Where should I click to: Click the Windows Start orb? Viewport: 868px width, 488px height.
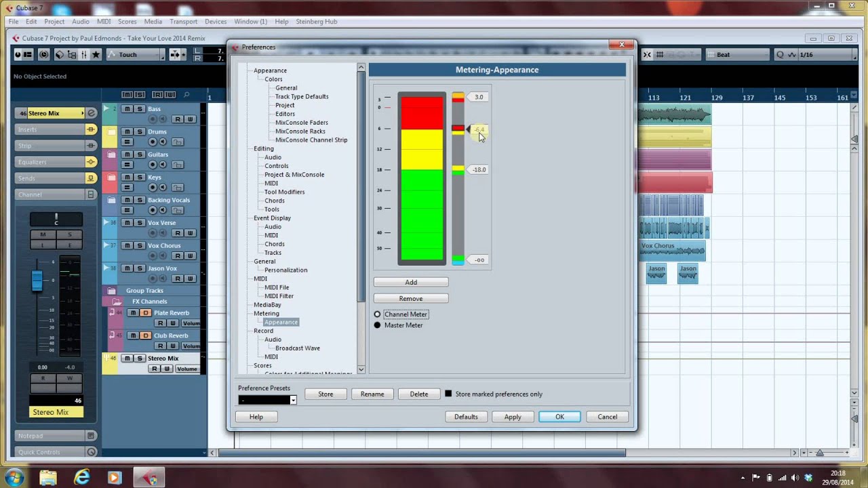click(x=14, y=477)
